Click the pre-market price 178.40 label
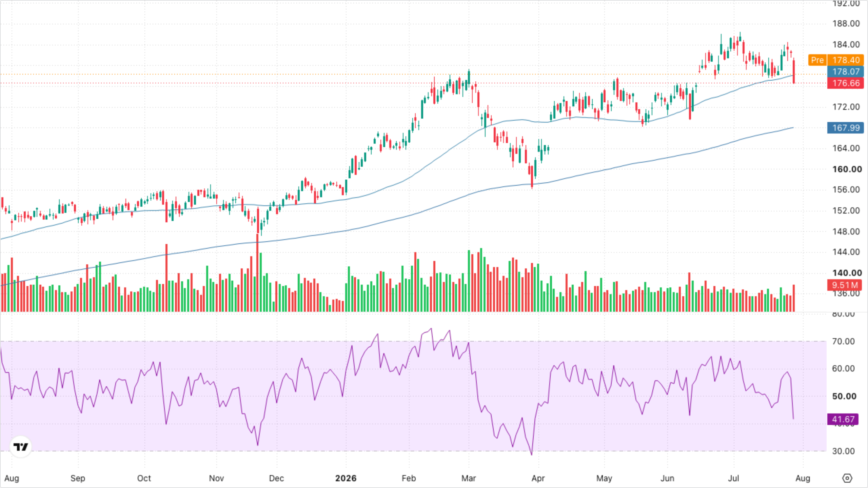The width and height of the screenshot is (868, 488). click(846, 60)
